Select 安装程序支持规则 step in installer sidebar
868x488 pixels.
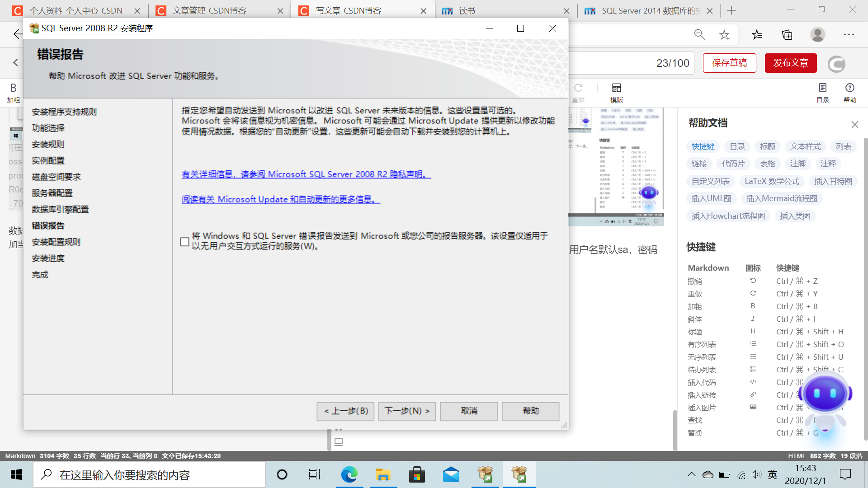(64, 112)
